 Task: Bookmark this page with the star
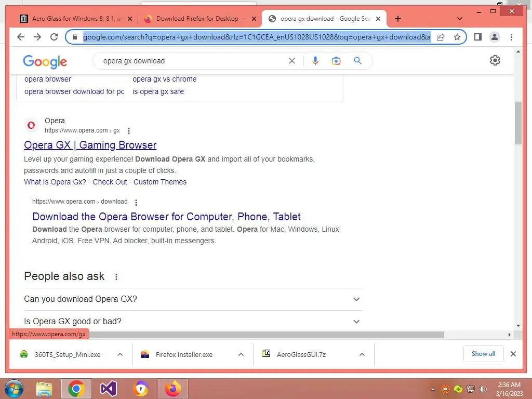457,37
